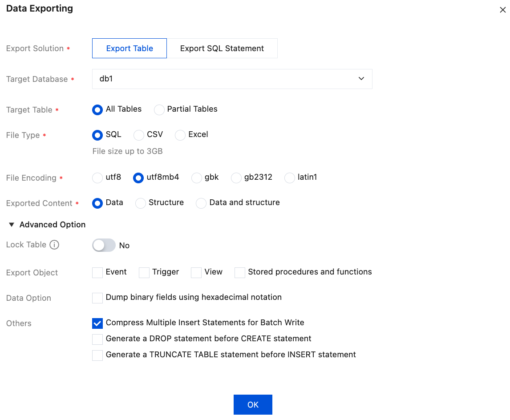This screenshot has width=510, height=420.
Task: Click the Target Table label
Action: point(29,110)
